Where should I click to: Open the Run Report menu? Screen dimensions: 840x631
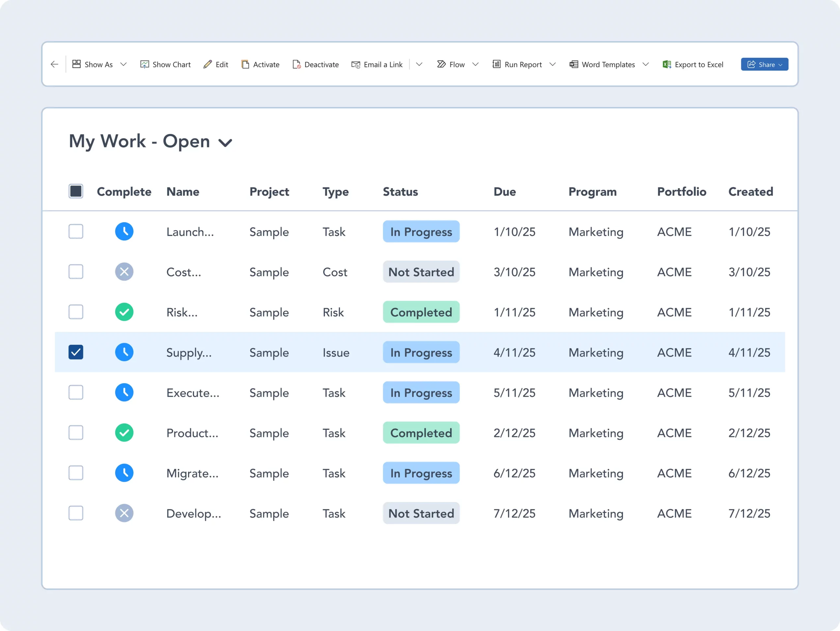click(x=522, y=64)
